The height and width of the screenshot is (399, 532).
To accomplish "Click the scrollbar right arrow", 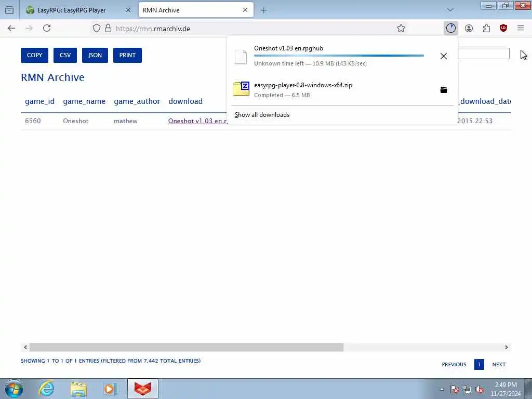I will point(506,347).
